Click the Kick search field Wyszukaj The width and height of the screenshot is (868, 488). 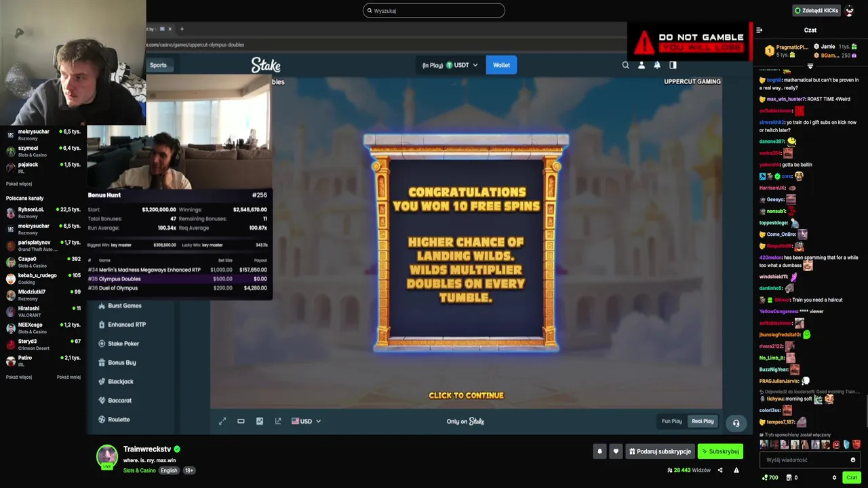434,10
